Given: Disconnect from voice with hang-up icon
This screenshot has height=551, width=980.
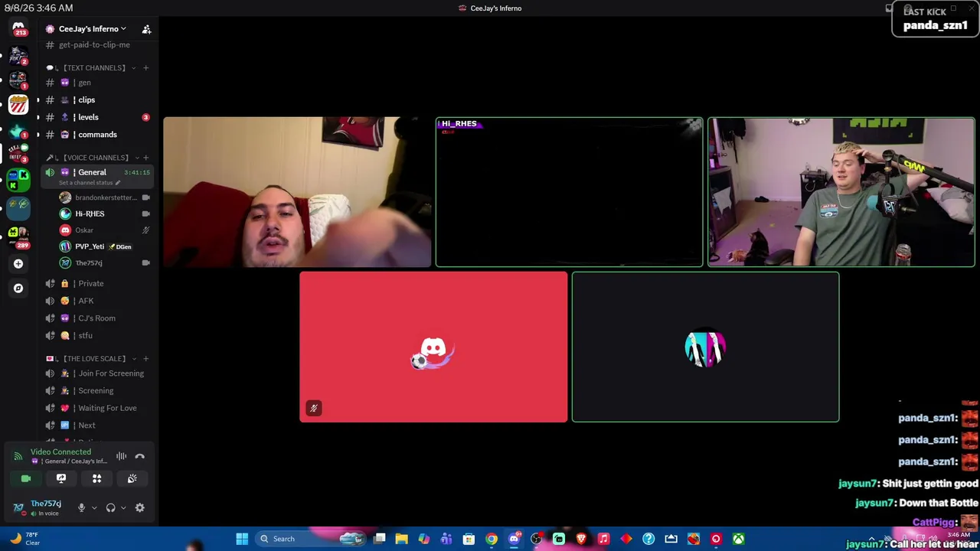Looking at the screenshot, I should click(140, 456).
